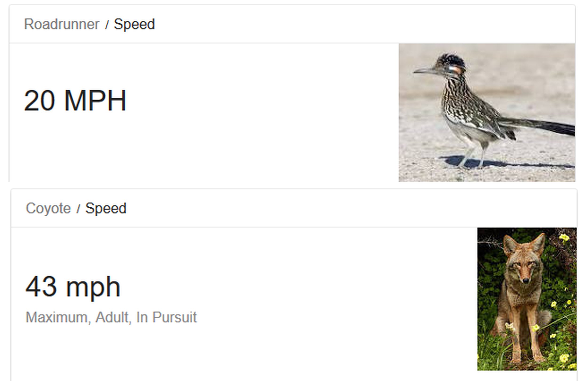Click the Roadrunner breadcrumb link
Screen dimensions: 588x381
pos(62,24)
